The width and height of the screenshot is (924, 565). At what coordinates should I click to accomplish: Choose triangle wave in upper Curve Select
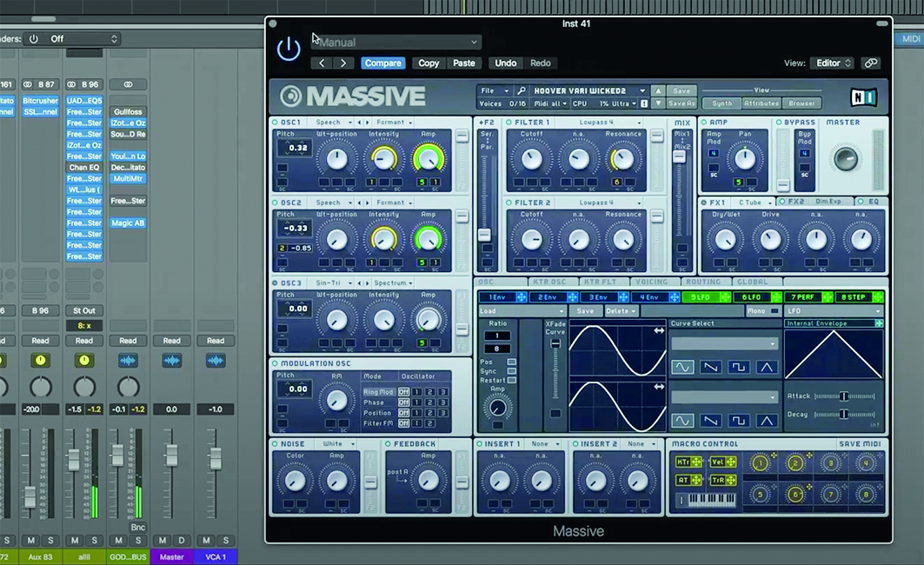766,367
